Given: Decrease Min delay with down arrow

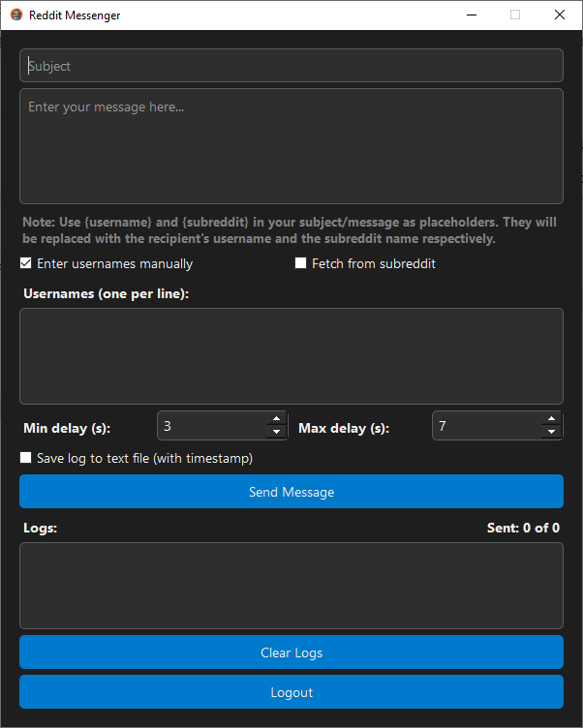Looking at the screenshot, I should (x=276, y=432).
